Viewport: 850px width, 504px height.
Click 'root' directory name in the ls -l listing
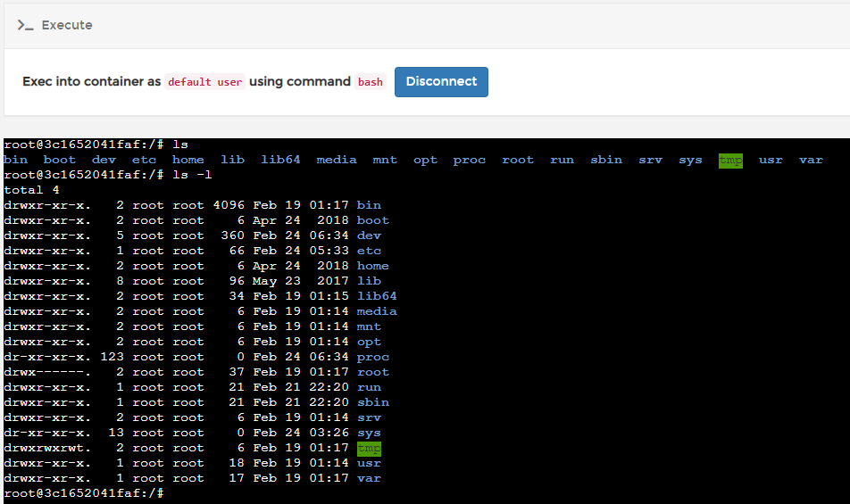coord(373,372)
